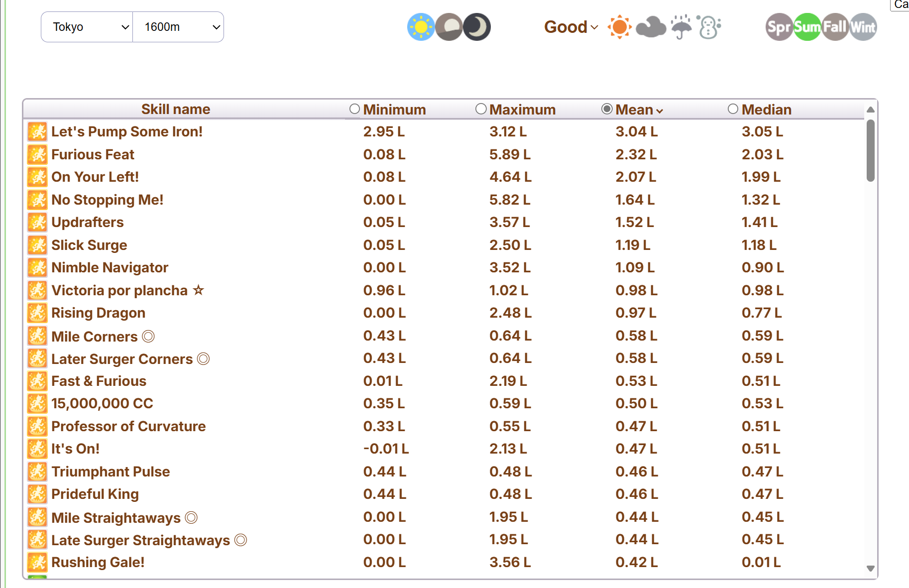This screenshot has height=588, width=909.
Task: Click the Rushing Gale! skill icon
Action: (37, 563)
